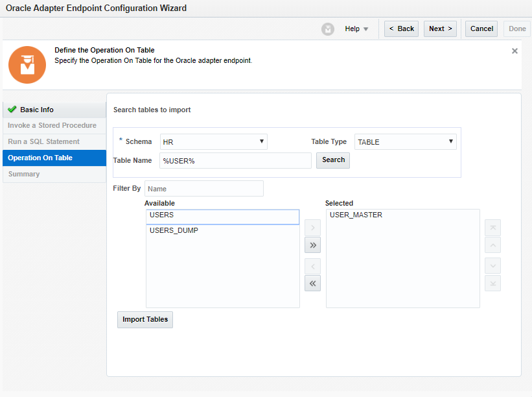
Task: Click the Remove All double-left arrow button
Action: tap(312, 283)
